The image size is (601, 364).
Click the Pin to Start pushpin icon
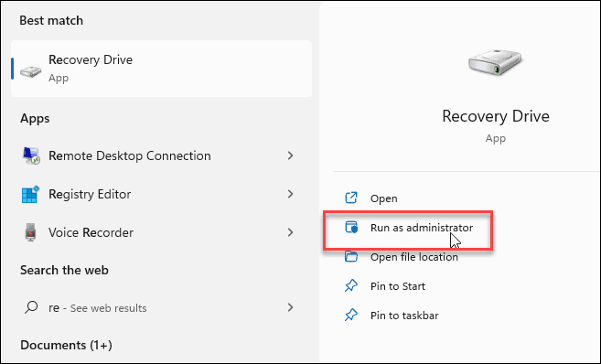point(351,286)
